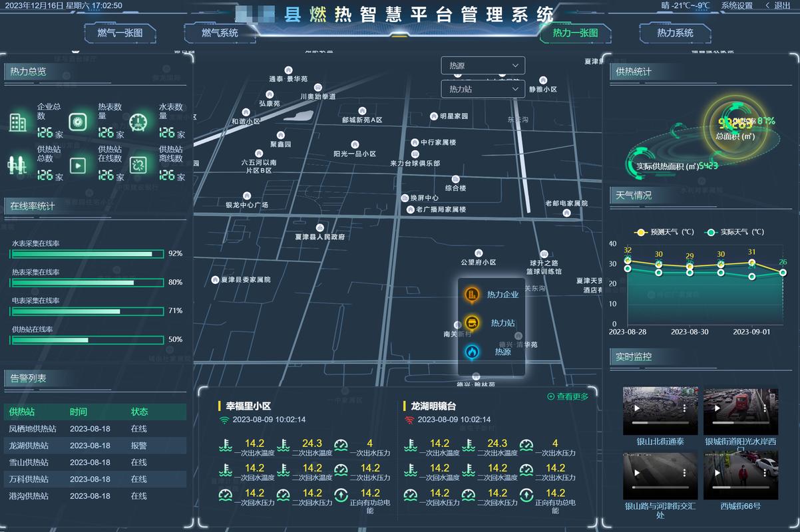This screenshot has width=800, height=532.
Task: Click the 企业总数 building icon
Action: click(x=18, y=122)
